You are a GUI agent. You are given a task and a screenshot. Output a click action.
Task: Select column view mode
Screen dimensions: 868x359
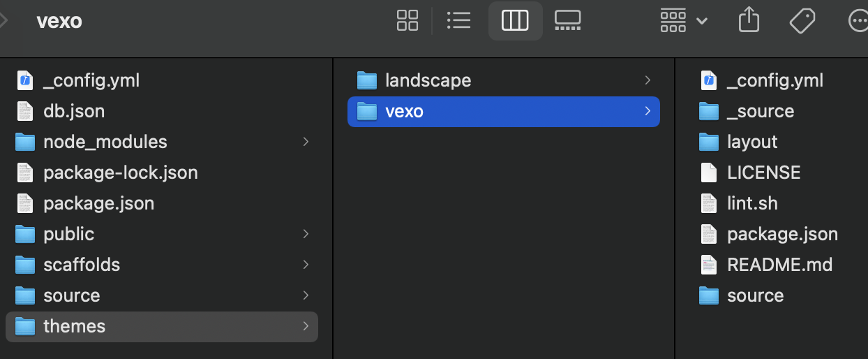click(x=515, y=21)
